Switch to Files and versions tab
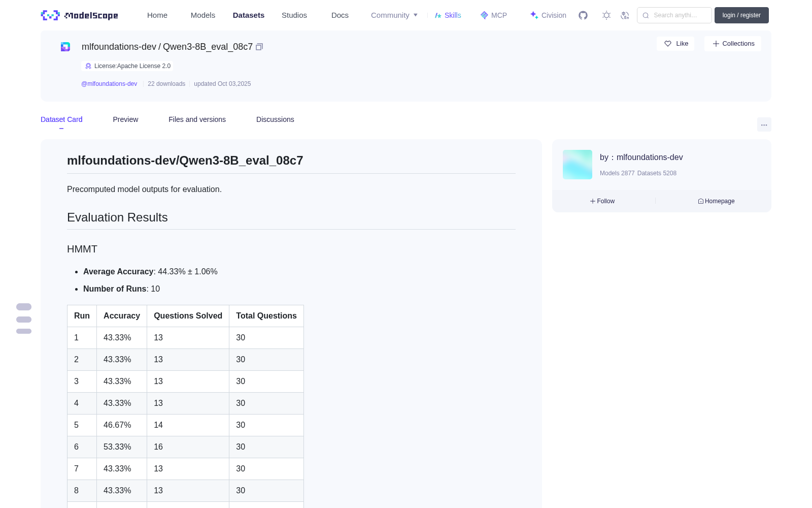Image resolution: width=812 pixels, height=508 pixels. (197, 119)
